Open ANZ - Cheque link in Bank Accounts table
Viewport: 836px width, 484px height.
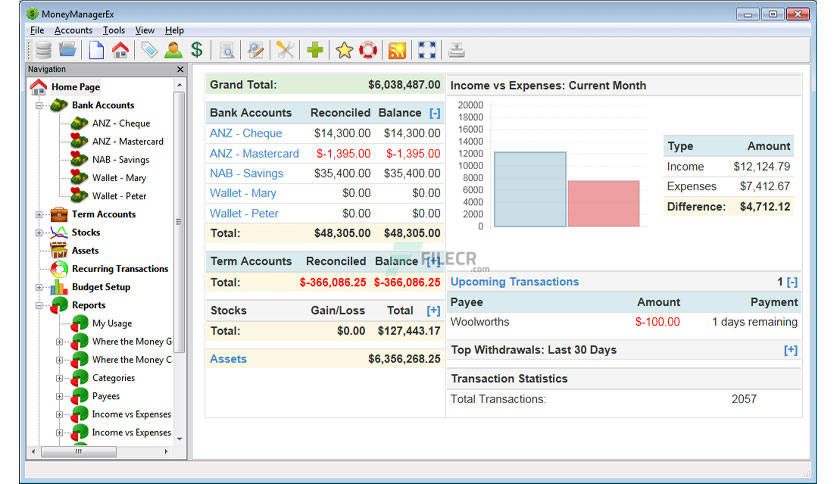pyautogui.click(x=246, y=133)
